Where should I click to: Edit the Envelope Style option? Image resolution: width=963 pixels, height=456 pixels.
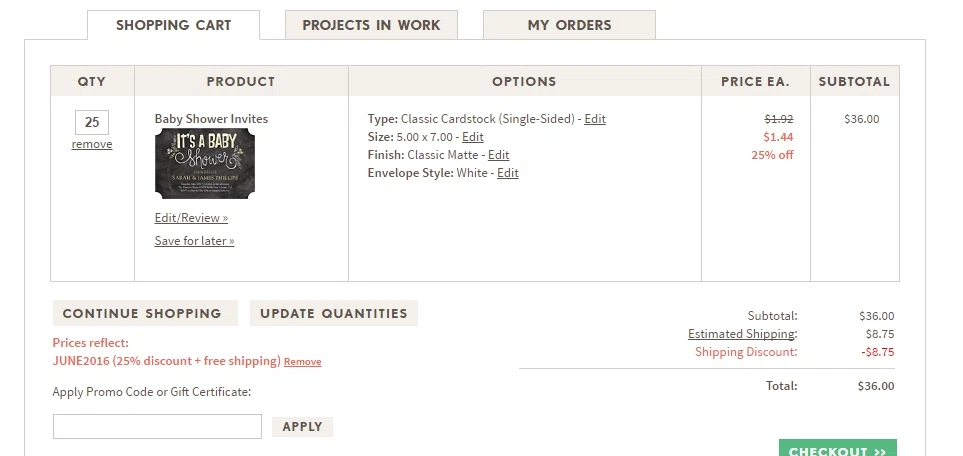pyautogui.click(x=507, y=173)
